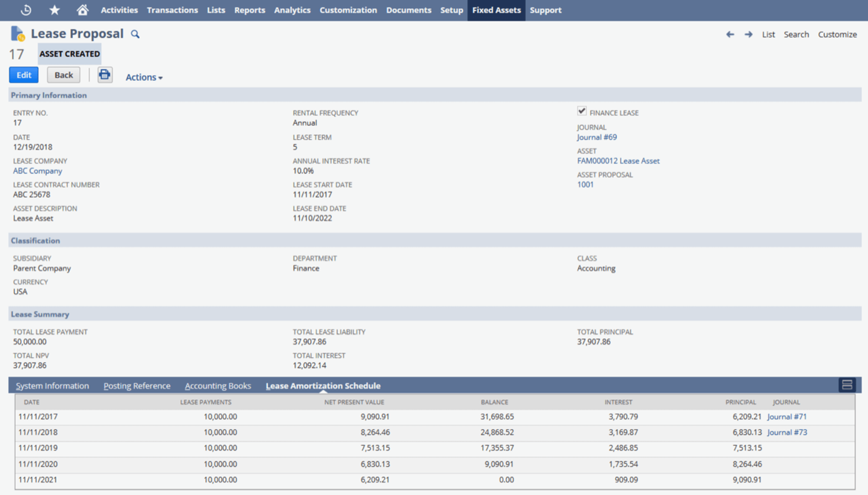Open the Journal #69 link
Image resolution: width=868 pixels, height=495 pixels.
(597, 137)
